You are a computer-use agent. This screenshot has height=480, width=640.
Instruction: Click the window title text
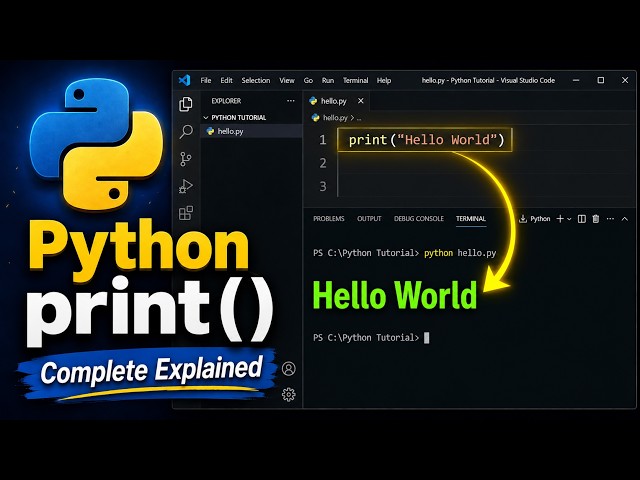(488, 80)
